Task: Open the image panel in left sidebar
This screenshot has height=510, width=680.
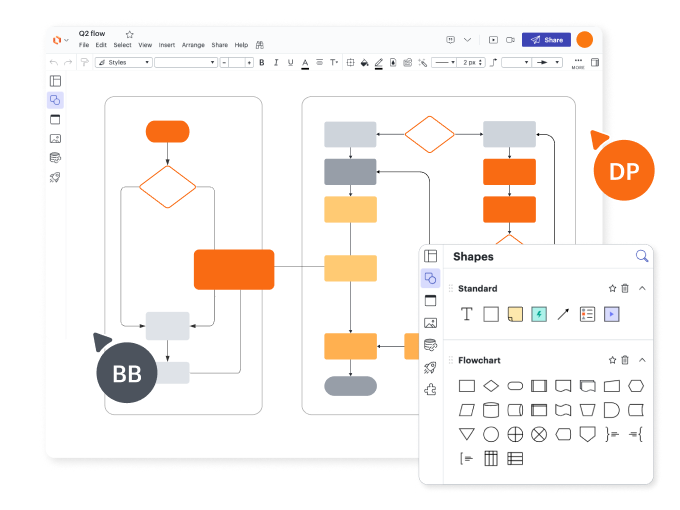Action: pos(55,138)
